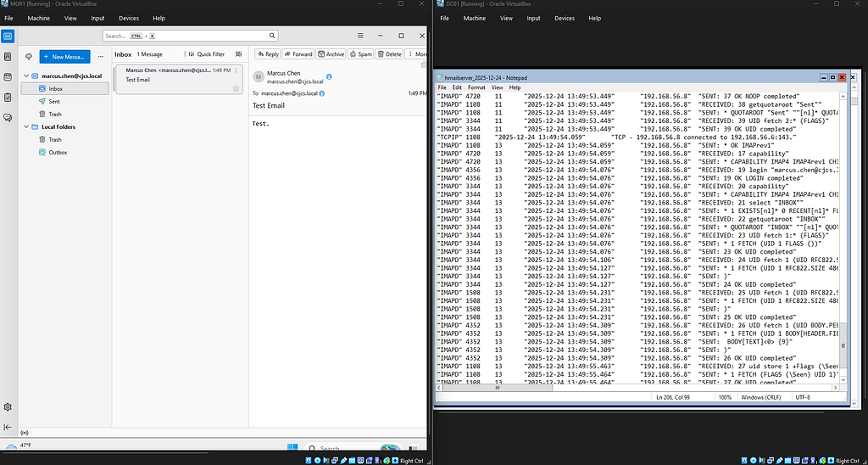Select the Sent folder
Image resolution: width=868 pixels, height=465 pixels.
click(64, 102)
